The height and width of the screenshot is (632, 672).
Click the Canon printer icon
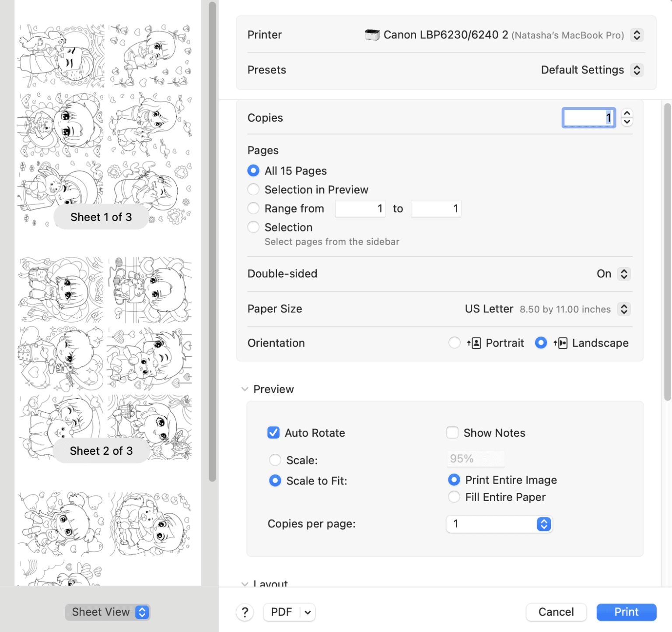click(372, 35)
